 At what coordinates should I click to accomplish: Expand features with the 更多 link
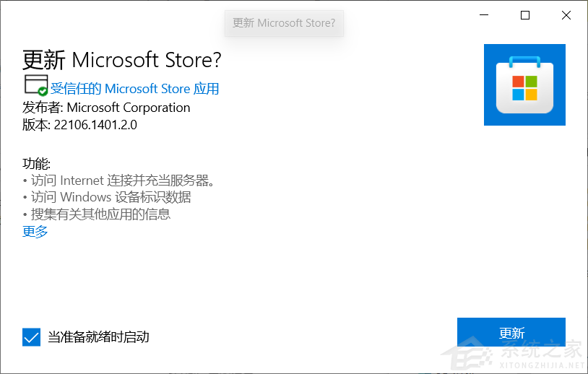35,232
